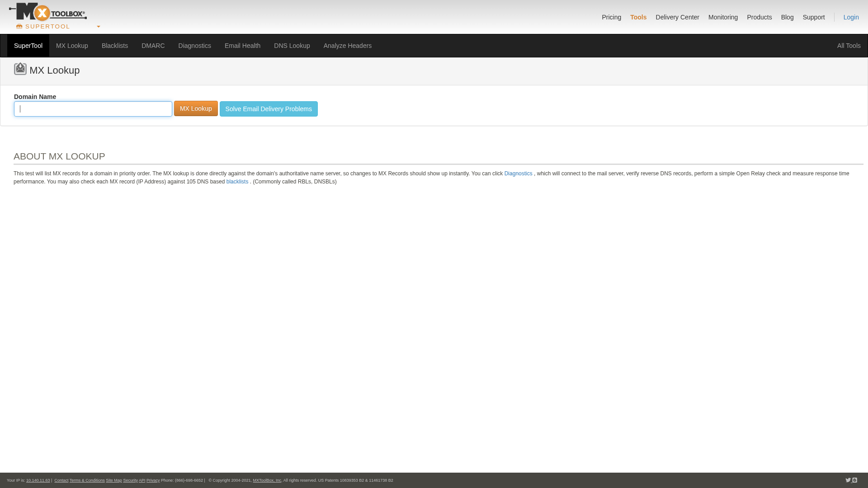Click the orange MX Lookup button
Viewport: 868px width, 488px height.
[195, 108]
